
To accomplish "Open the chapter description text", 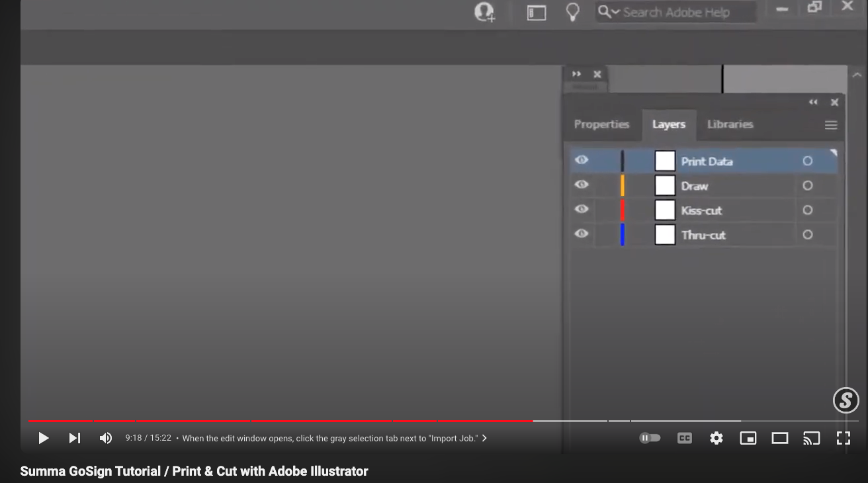I will [329, 438].
